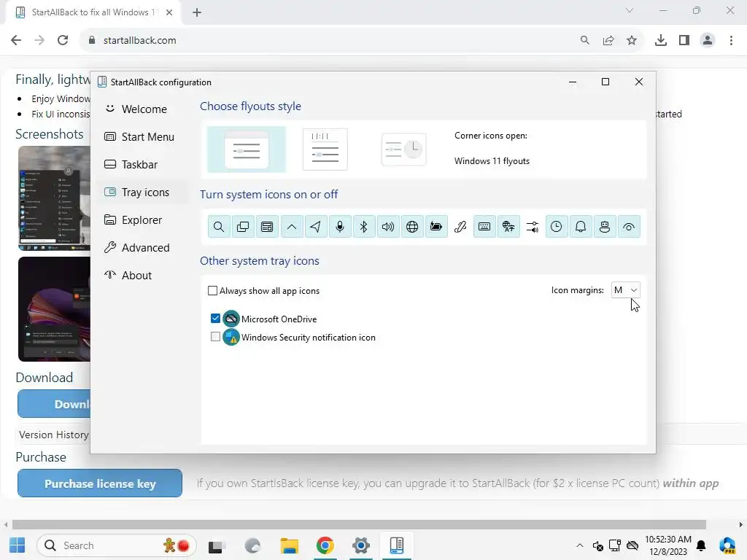Open the About section
The height and width of the screenshot is (560, 747).
(144, 275)
